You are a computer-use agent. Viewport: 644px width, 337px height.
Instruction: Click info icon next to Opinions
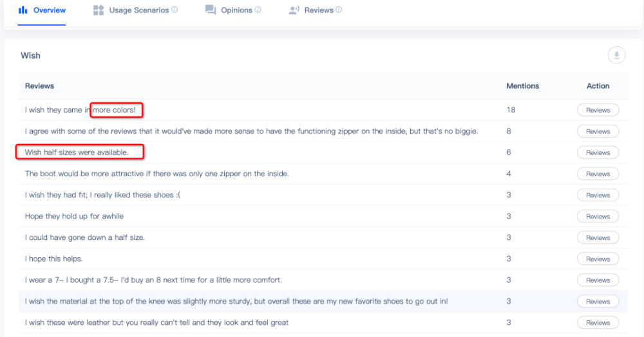click(x=258, y=10)
